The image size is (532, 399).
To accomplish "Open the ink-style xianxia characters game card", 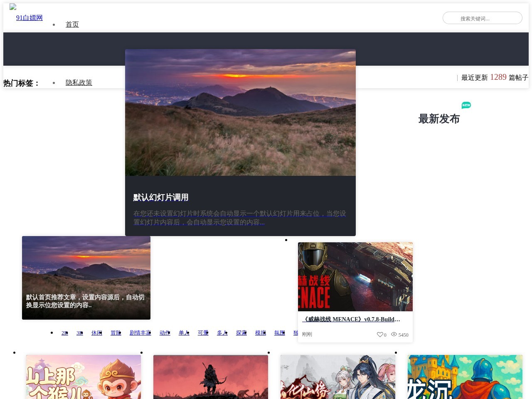I will coord(338,377).
